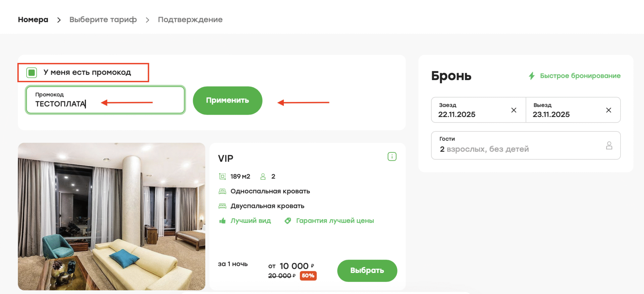644x294 pixels.
Task: Open the Гости guests selector
Action: (x=517, y=145)
